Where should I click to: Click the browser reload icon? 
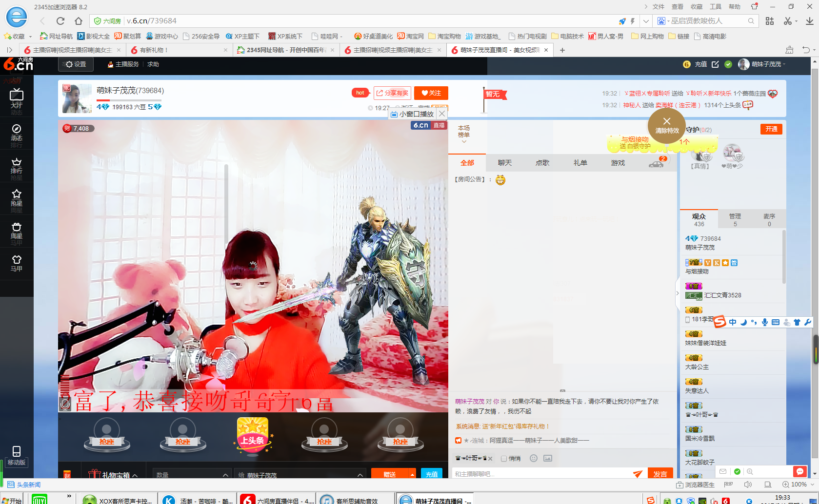click(x=60, y=21)
